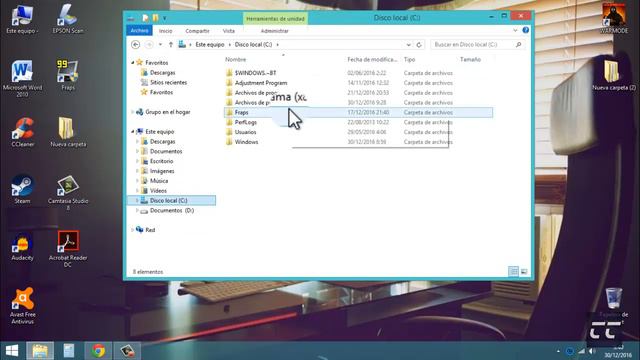Open CCleaner desktop shortcut
This screenshot has width=640, height=360.
click(22, 132)
